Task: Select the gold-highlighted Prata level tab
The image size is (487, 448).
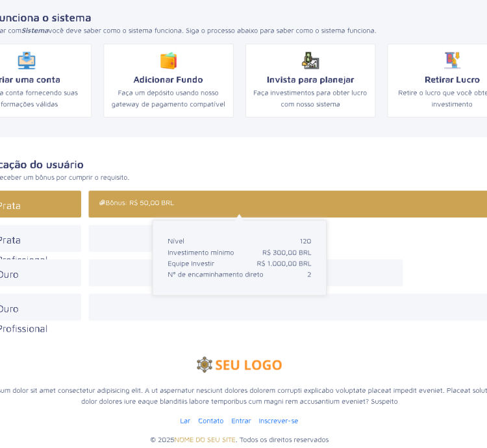Action: 39,205
